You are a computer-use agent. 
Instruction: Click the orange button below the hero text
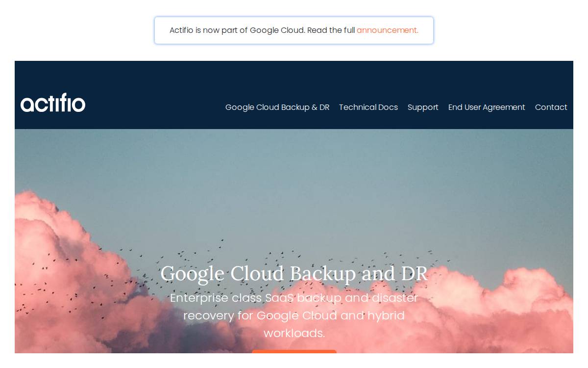[294, 351]
